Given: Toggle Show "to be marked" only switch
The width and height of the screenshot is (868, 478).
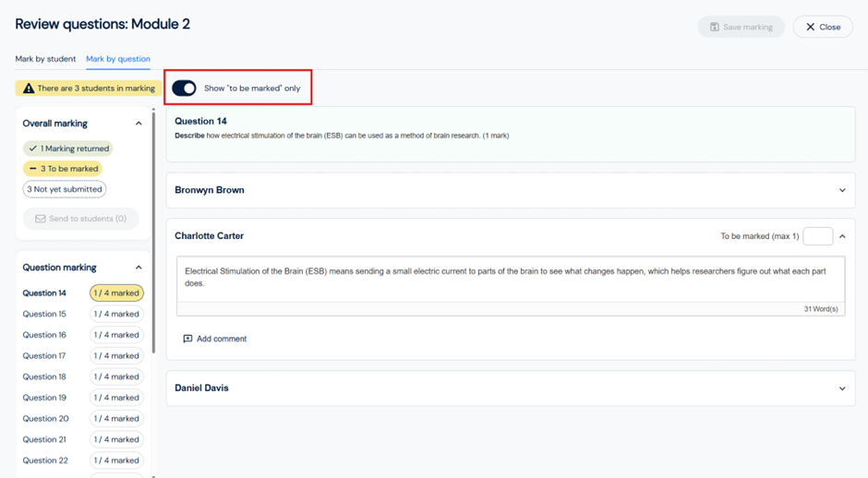Looking at the screenshot, I should coord(184,89).
